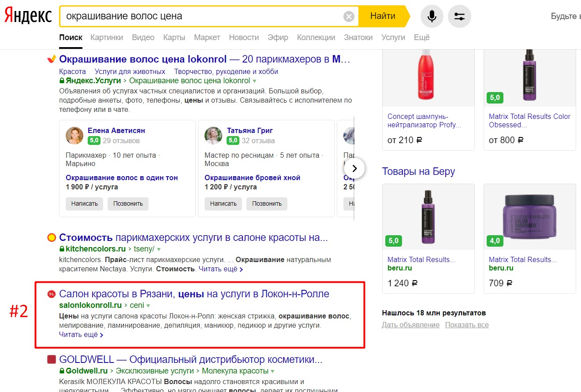
Task: Open the Красота category link
Action: (72, 71)
